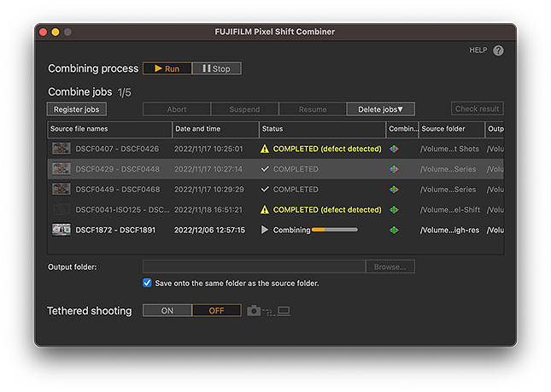Click combined image icon for DSCF1872 row
The width and height of the screenshot is (551, 392).
point(394,230)
